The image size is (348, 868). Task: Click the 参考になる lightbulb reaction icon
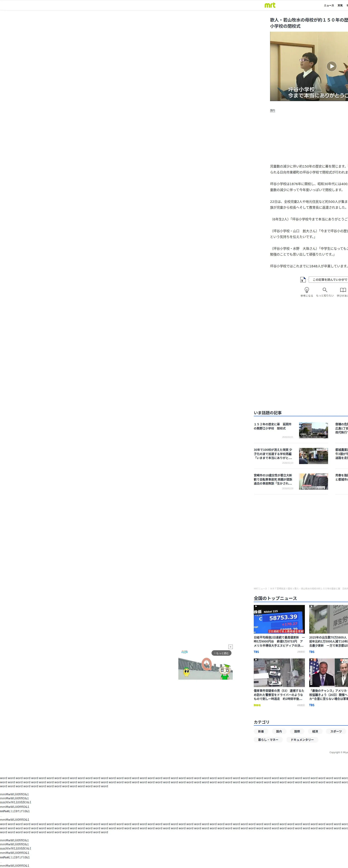[306, 290]
